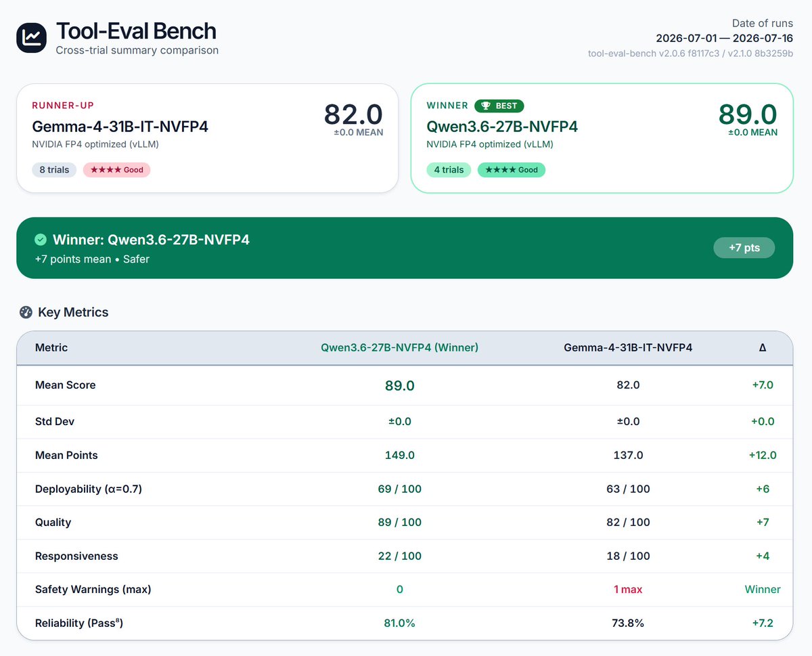The image size is (812, 656).
Task: Click the '82 / 100' Quality value
Action: [x=628, y=523]
